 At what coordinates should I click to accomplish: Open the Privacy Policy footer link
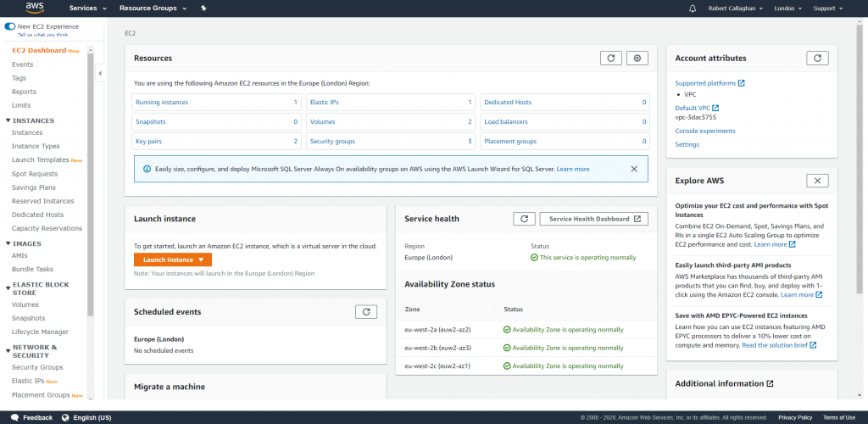(795, 417)
